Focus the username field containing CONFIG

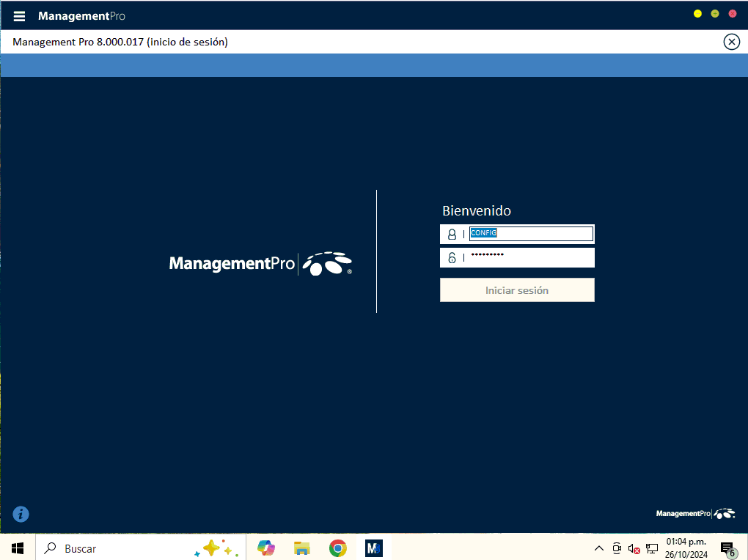[530, 234]
